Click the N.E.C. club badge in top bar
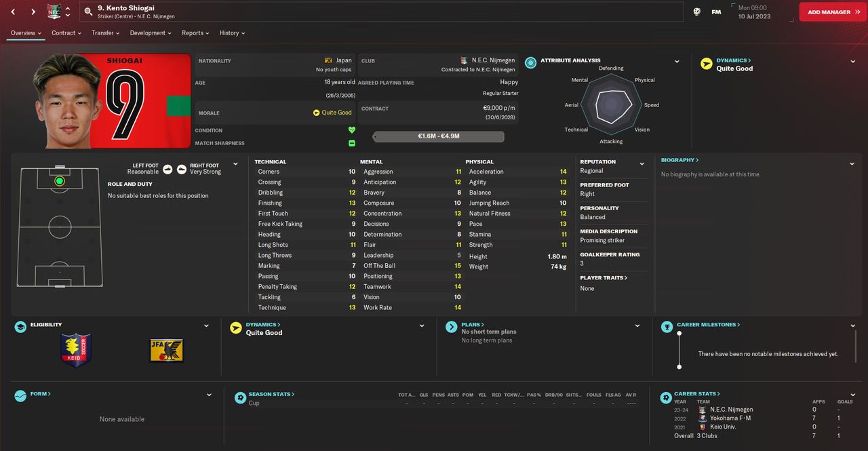868x451 pixels. click(54, 12)
